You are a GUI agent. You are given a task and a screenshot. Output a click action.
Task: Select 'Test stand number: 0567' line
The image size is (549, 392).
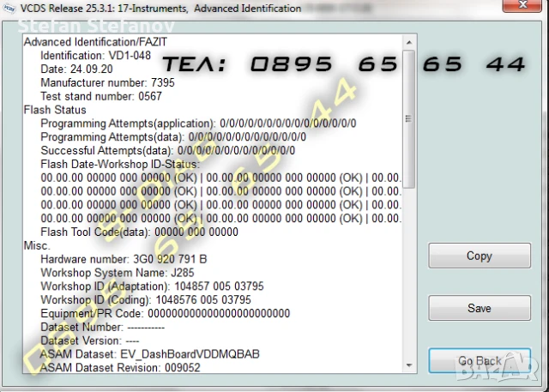101,96
